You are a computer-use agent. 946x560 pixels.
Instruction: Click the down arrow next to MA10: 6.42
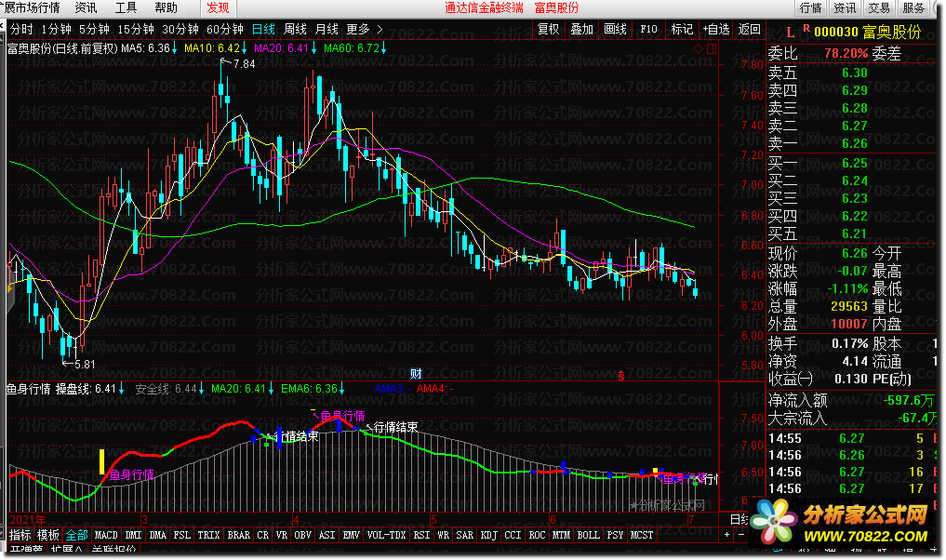[245, 48]
